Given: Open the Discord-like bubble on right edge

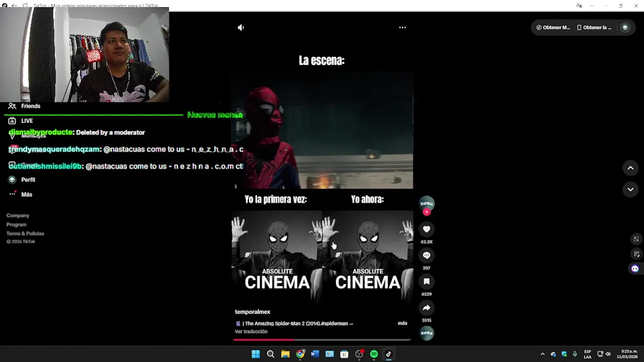Looking at the screenshot, I should tap(635, 269).
